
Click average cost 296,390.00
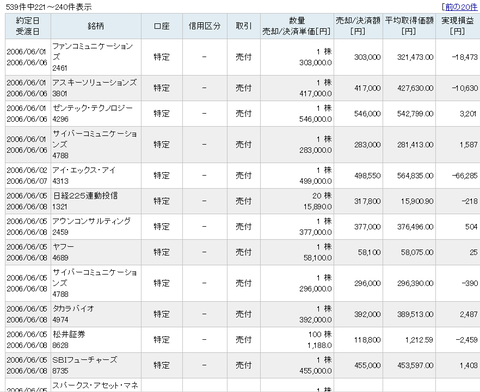pyautogui.click(x=415, y=283)
